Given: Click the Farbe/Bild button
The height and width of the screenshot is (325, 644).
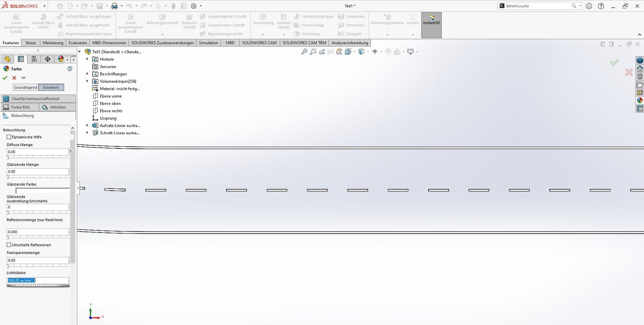Looking at the screenshot, I should (x=20, y=107).
